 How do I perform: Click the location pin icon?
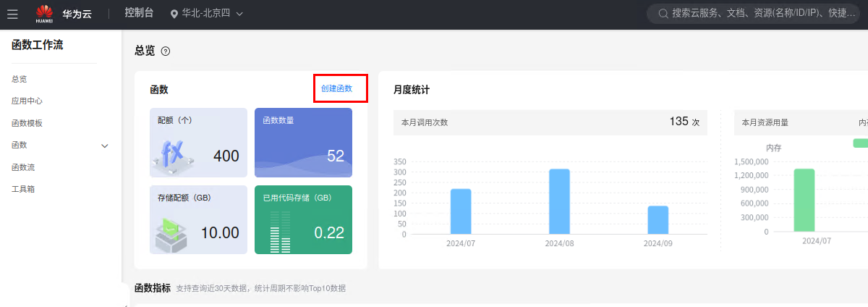(174, 14)
